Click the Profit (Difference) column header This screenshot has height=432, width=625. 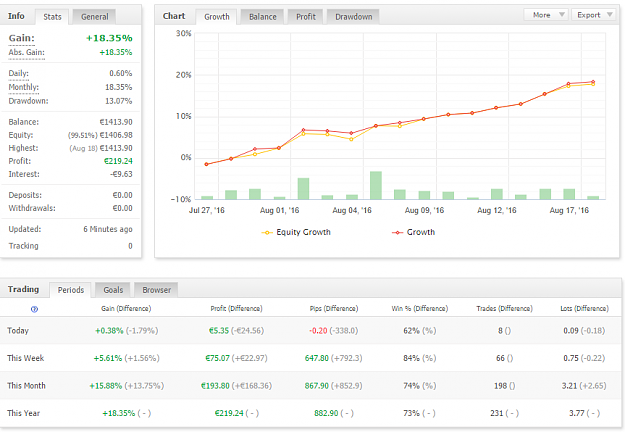click(x=236, y=308)
